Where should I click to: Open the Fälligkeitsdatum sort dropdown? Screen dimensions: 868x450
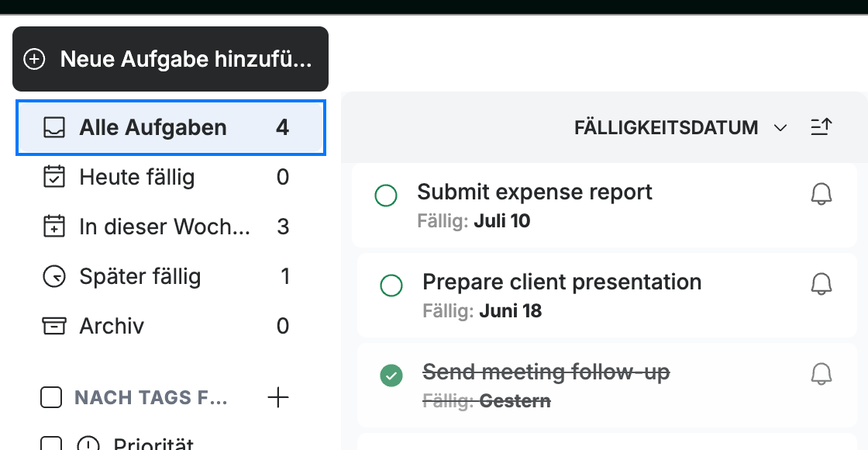click(x=680, y=128)
